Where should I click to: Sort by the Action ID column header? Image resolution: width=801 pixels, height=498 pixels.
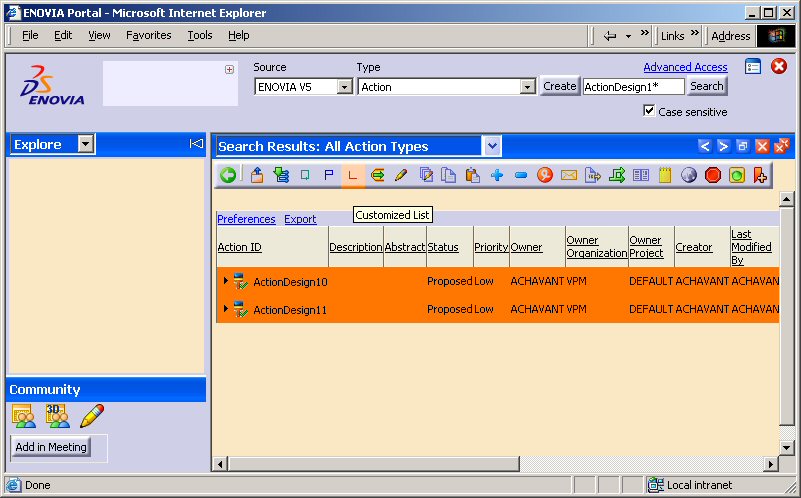[240, 247]
